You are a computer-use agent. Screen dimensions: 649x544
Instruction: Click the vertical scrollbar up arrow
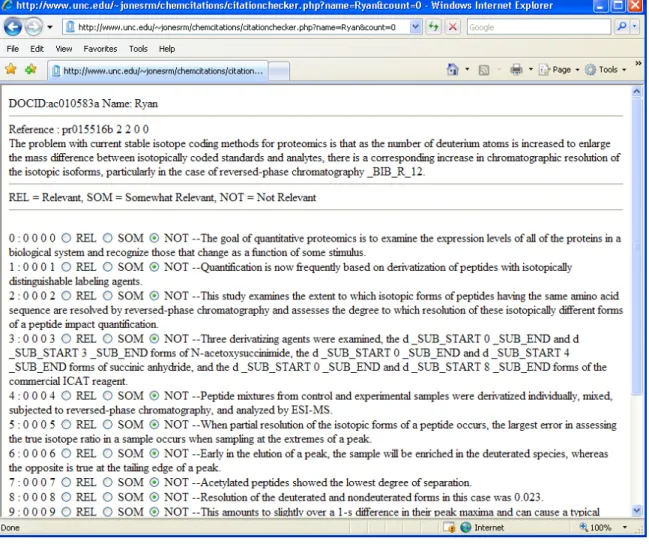click(637, 92)
